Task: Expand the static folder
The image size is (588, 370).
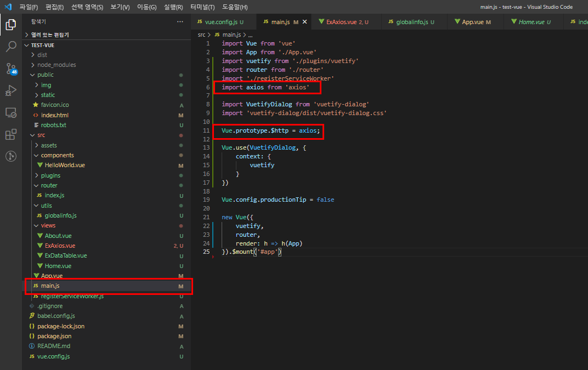Action: point(106,95)
